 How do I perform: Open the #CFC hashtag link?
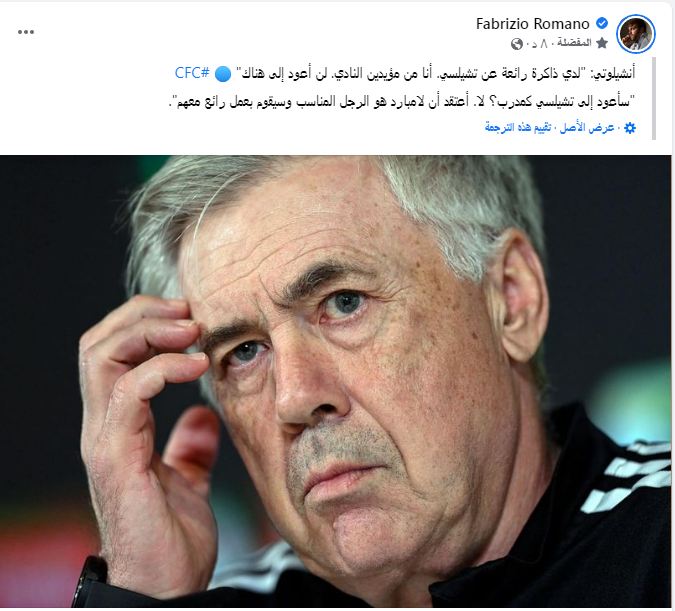click(192, 73)
